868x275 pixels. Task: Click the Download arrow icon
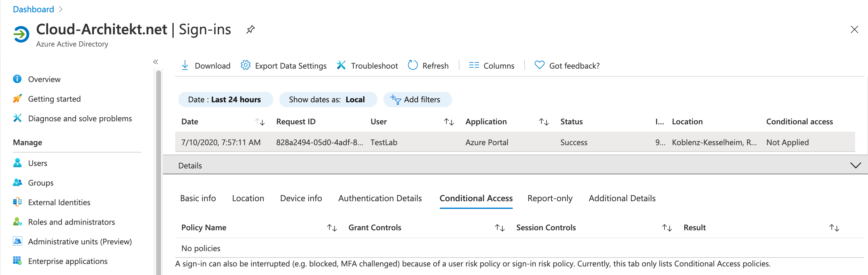pos(185,65)
